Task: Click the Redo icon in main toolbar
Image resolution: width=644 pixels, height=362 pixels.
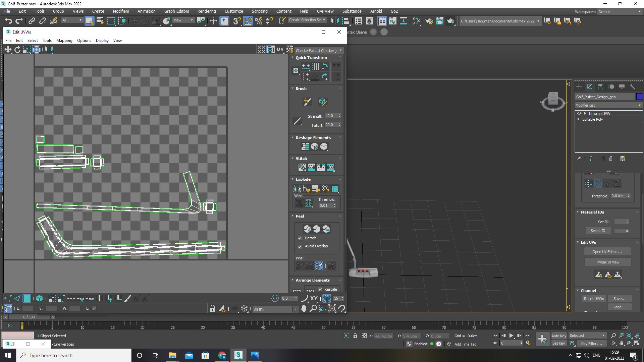Action: 19,21
